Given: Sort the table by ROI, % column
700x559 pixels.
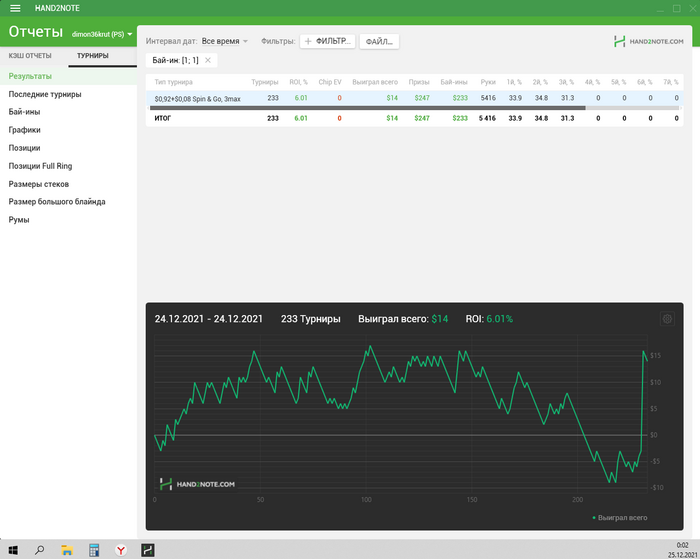Looking at the screenshot, I should tap(301, 82).
